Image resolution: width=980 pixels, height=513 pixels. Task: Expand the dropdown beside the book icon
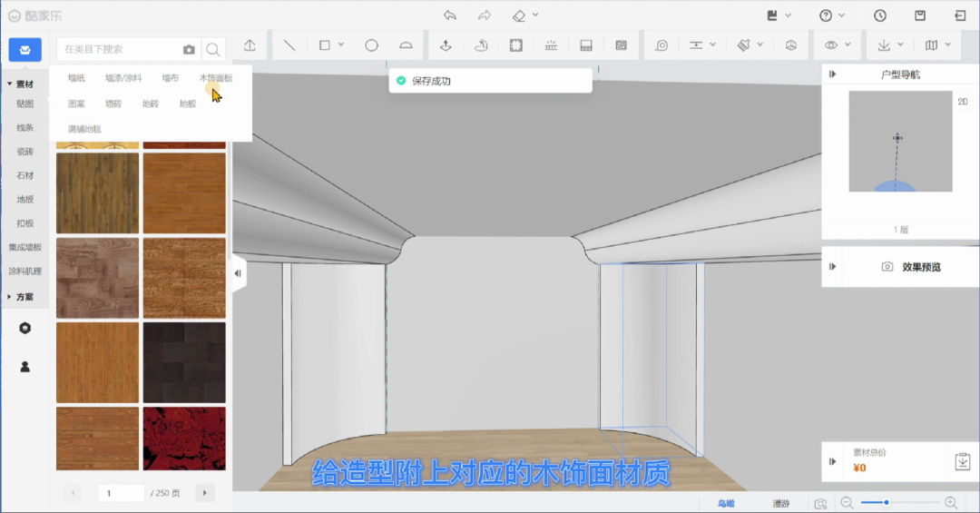tap(789, 15)
